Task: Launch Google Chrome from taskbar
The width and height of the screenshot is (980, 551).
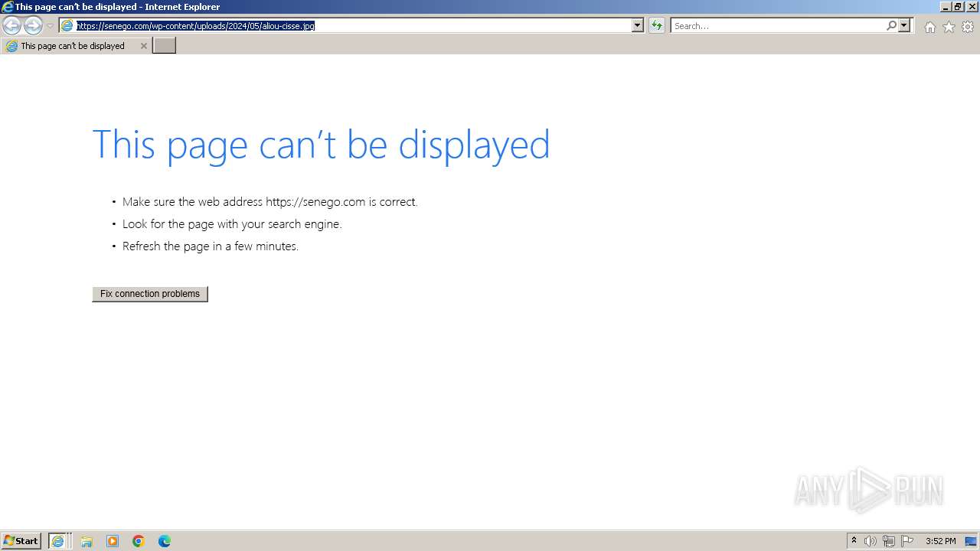Action: pyautogui.click(x=139, y=541)
